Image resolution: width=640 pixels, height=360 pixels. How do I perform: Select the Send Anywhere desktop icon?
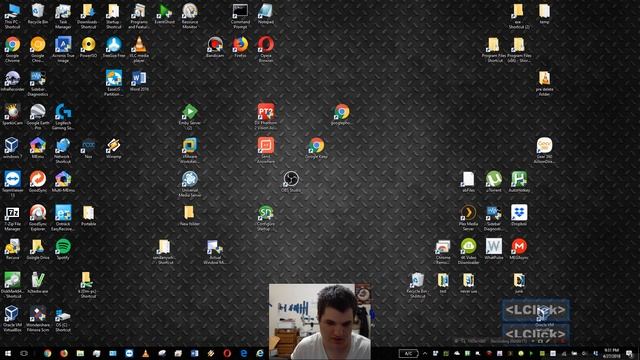click(266, 150)
